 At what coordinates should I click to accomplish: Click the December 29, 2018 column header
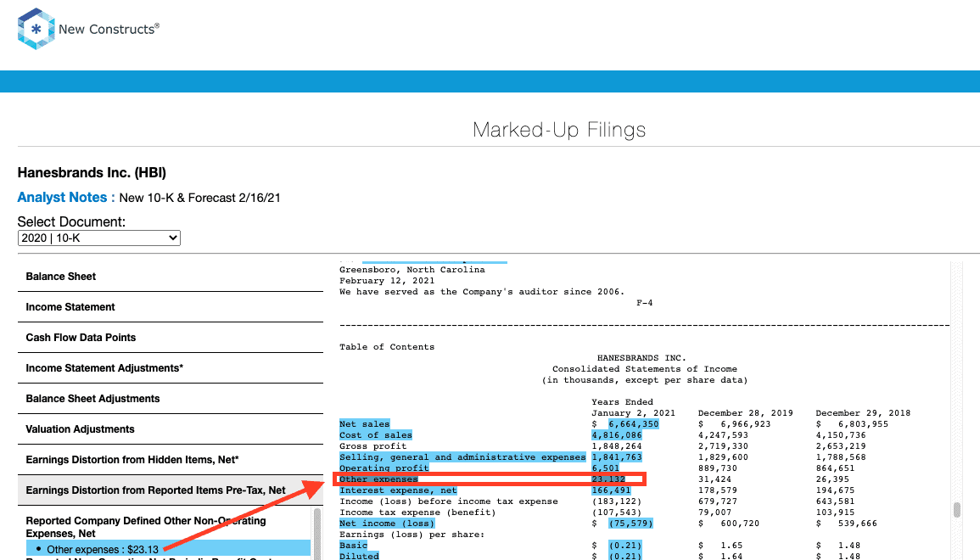(x=863, y=413)
